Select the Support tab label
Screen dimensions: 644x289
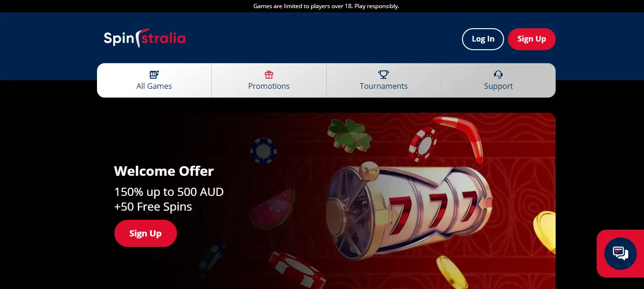point(498,86)
